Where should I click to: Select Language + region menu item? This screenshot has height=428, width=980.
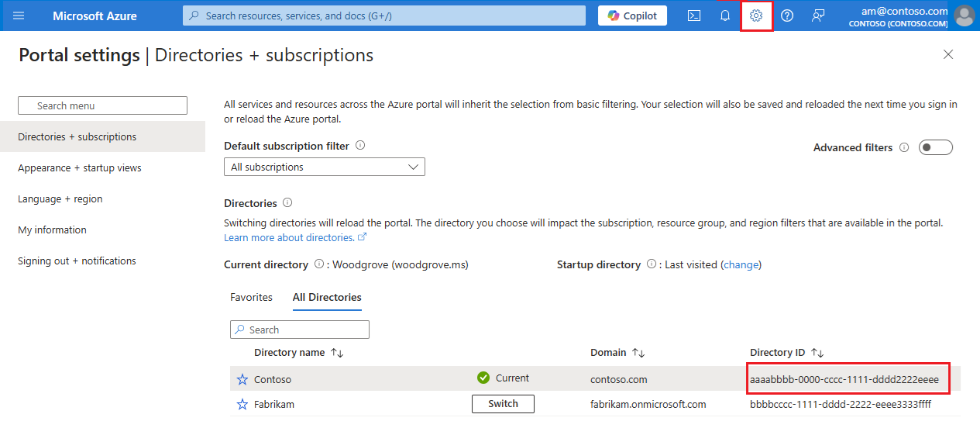click(102, 198)
